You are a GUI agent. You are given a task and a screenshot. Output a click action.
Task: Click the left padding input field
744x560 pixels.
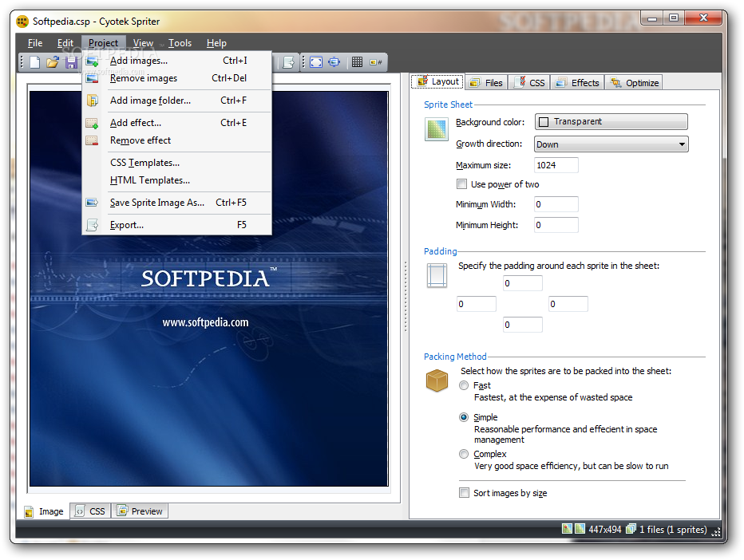tap(477, 304)
